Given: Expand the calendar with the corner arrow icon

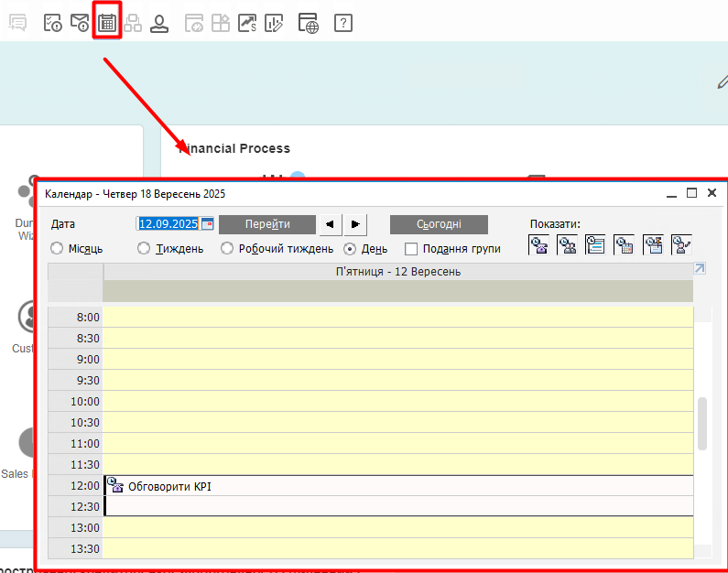Looking at the screenshot, I should (x=700, y=268).
